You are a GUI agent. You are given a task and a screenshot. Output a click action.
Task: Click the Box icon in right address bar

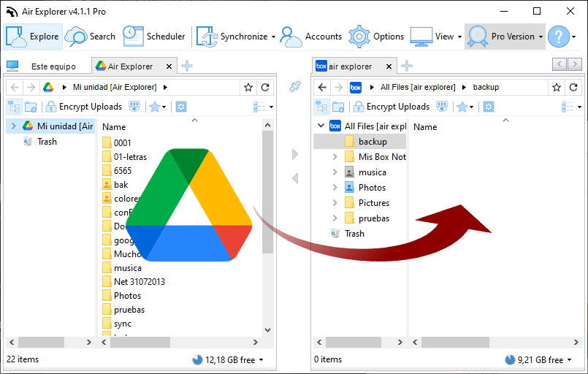click(x=356, y=88)
